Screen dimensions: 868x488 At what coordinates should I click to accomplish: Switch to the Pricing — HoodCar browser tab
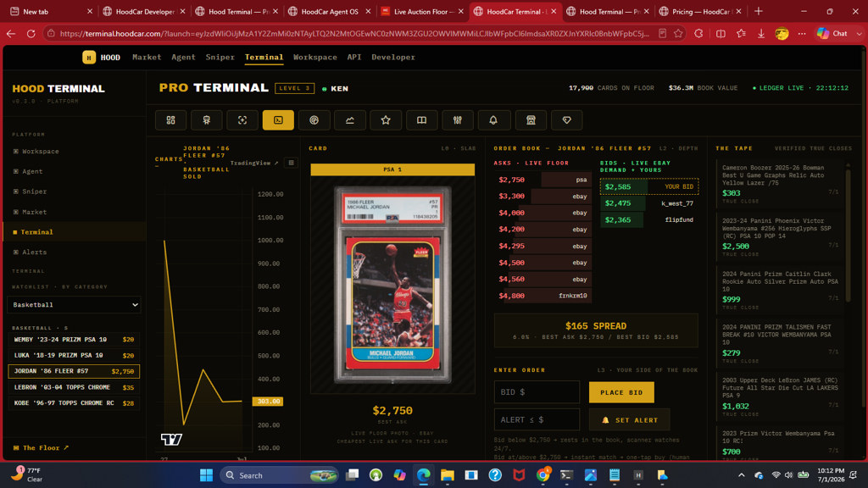click(699, 11)
